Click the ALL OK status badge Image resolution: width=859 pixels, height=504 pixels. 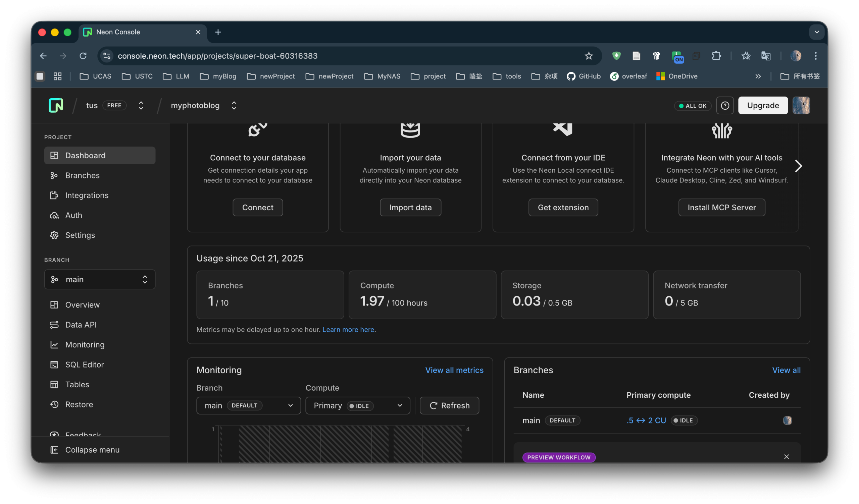(x=693, y=106)
